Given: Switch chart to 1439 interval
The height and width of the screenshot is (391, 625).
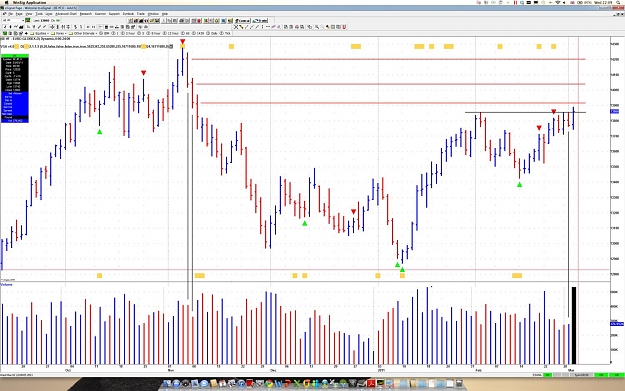Looking at the screenshot, I should [x=197, y=33].
